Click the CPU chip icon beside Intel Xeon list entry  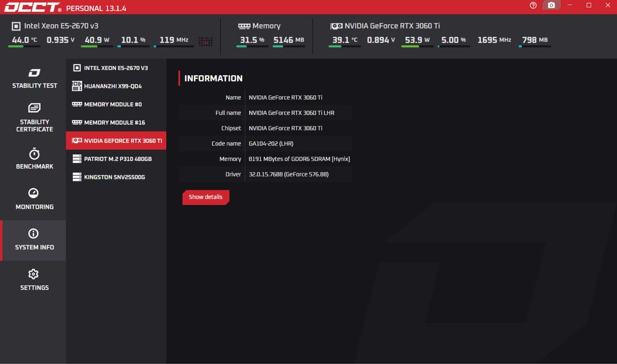click(77, 68)
